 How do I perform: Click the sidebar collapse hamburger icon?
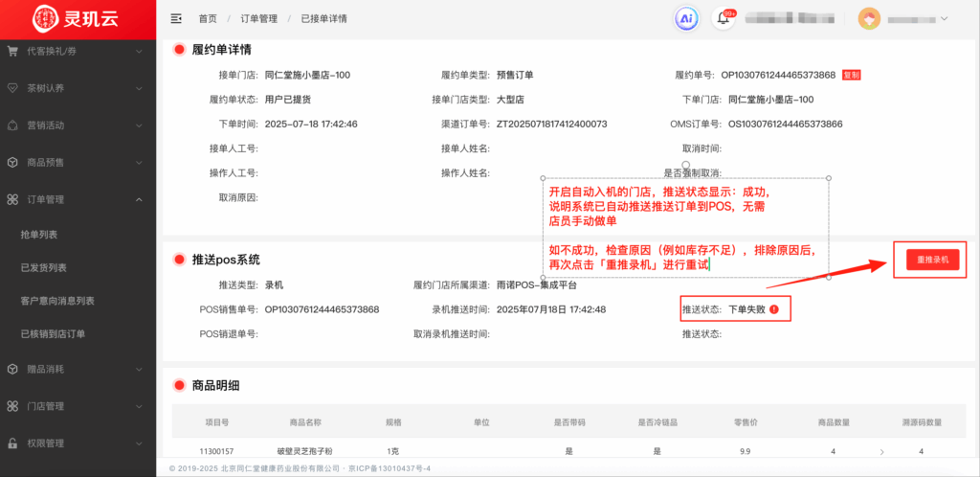coord(176,18)
